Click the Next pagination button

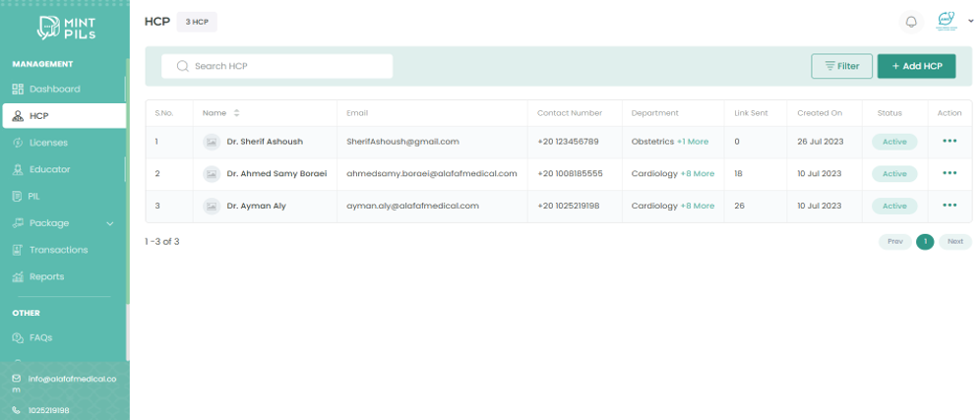point(954,241)
